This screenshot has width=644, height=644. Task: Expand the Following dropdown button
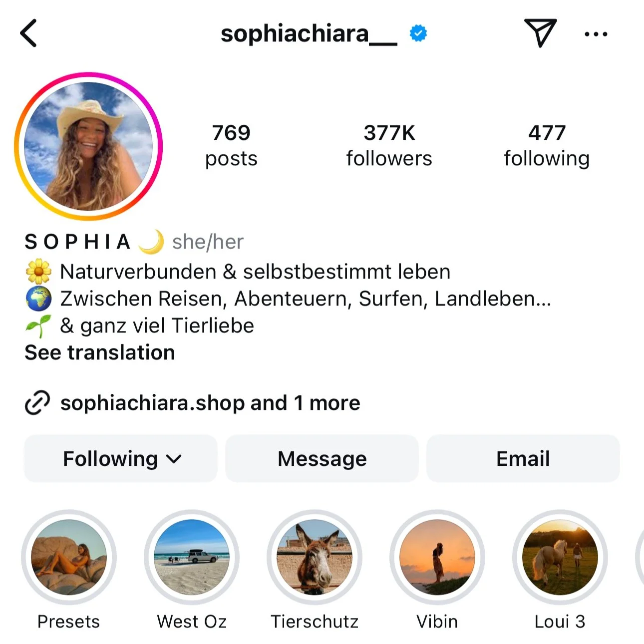pyautogui.click(x=121, y=458)
